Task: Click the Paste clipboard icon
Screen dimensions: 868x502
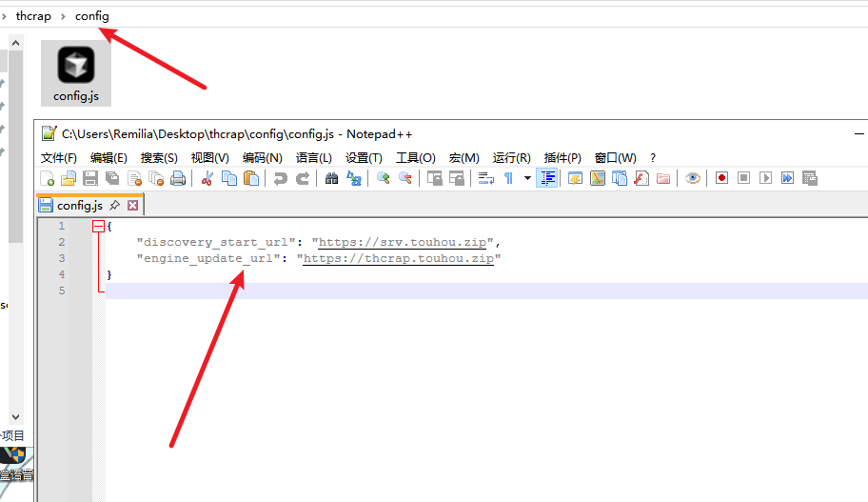Action: click(x=251, y=178)
